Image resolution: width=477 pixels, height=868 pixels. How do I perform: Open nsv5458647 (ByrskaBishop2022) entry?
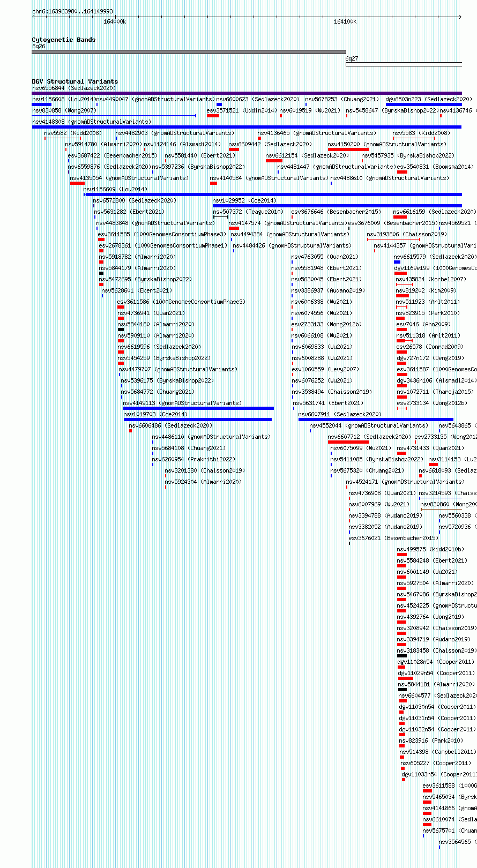(x=392, y=110)
